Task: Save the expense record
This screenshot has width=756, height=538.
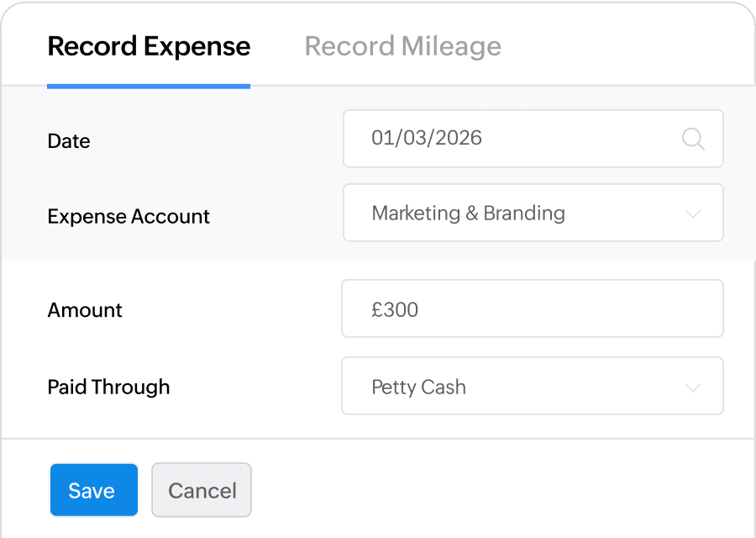Action: 94,490
